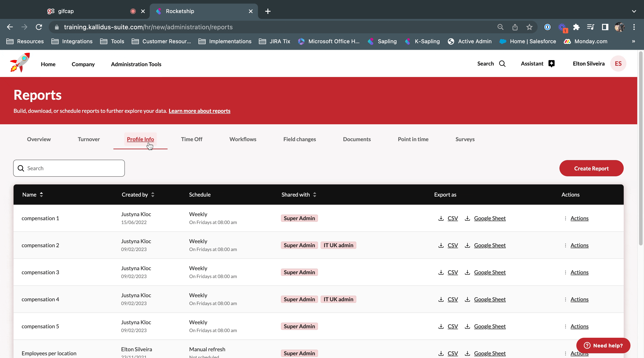The height and width of the screenshot is (358, 644).
Task: Open Administration Tools menu
Action: click(x=136, y=64)
